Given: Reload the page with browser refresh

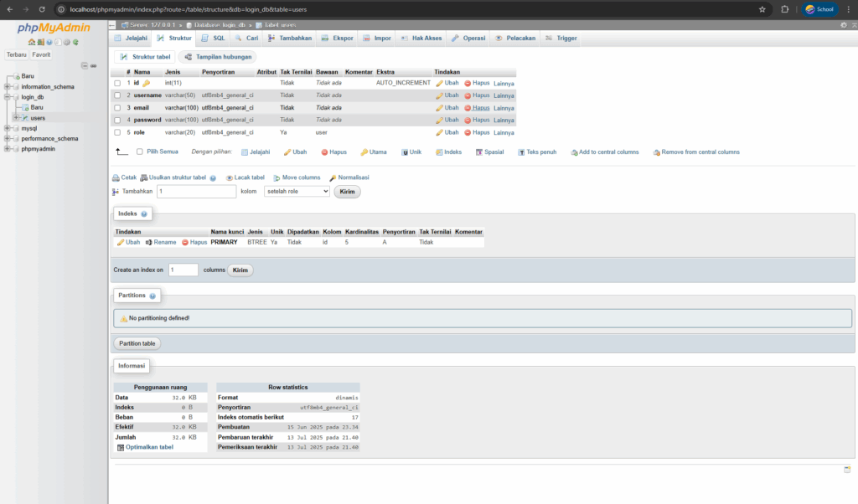Looking at the screenshot, I should [x=42, y=9].
